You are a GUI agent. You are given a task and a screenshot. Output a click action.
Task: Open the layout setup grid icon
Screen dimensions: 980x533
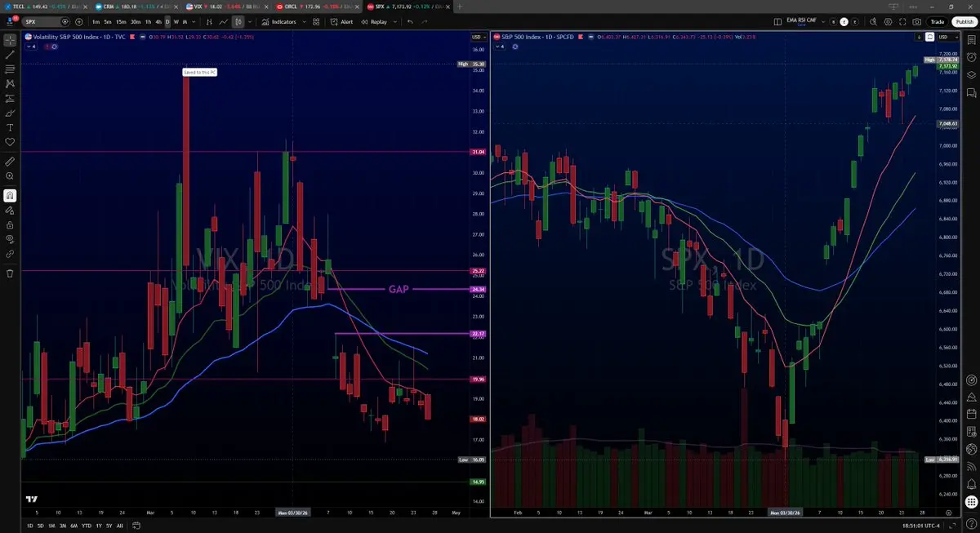click(x=777, y=22)
